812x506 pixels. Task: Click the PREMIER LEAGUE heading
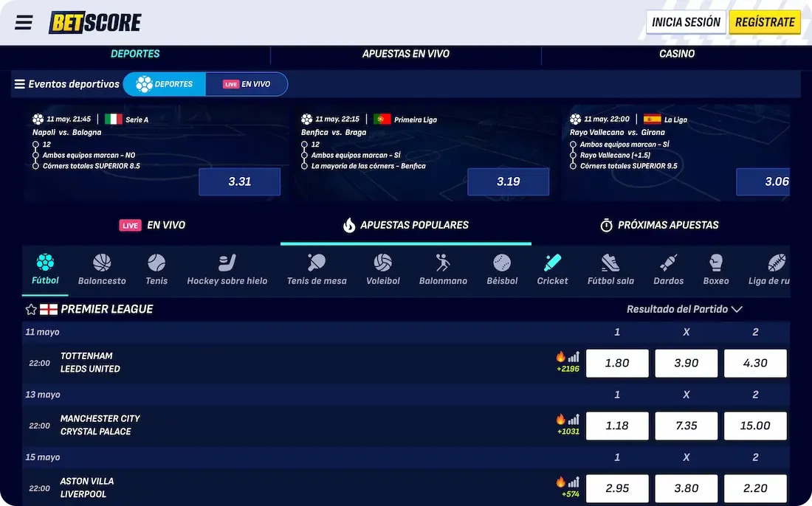point(107,309)
